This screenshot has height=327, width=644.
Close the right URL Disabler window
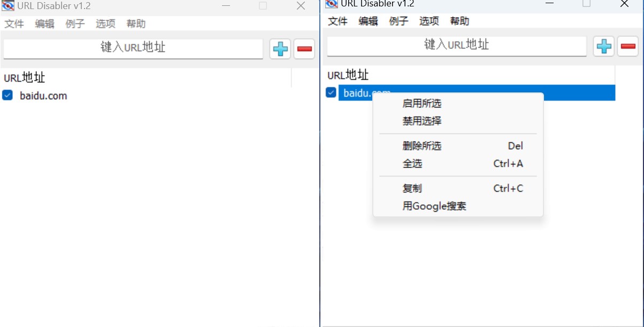pyautogui.click(x=624, y=3)
